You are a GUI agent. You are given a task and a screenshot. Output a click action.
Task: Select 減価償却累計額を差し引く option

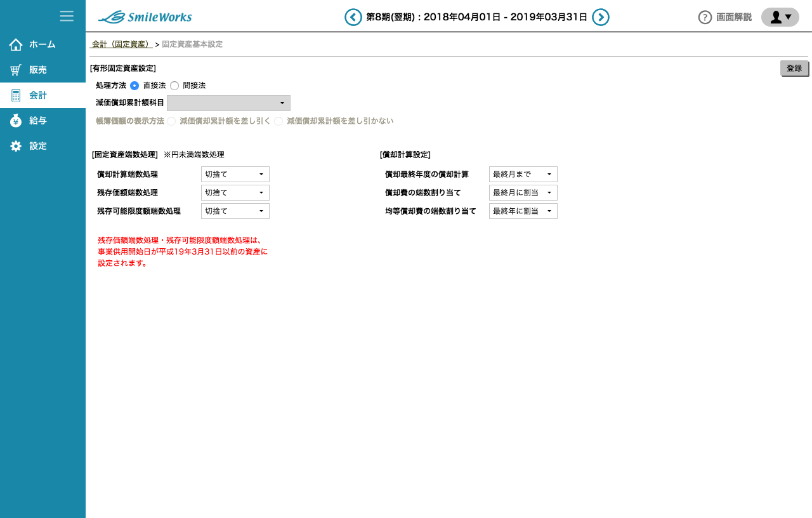(x=171, y=121)
